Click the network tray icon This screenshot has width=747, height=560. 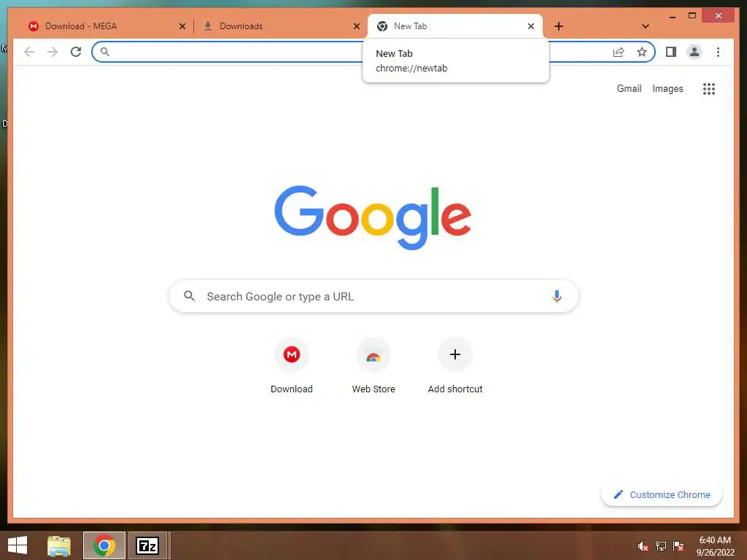pyautogui.click(x=661, y=546)
